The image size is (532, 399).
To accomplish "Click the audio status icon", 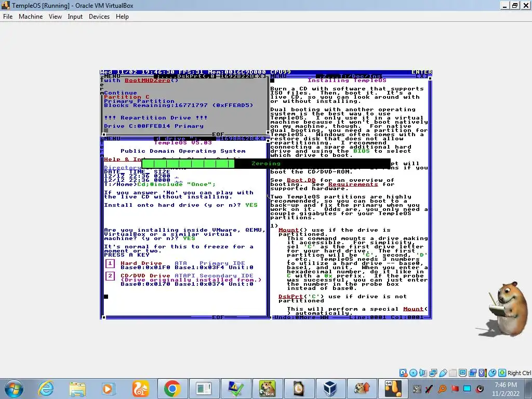I will click(423, 373).
